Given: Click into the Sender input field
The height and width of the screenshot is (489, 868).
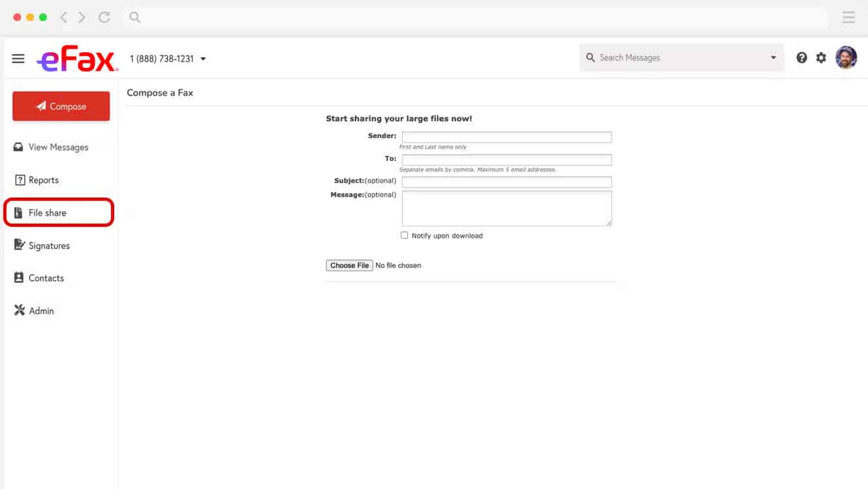Looking at the screenshot, I should tap(506, 138).
